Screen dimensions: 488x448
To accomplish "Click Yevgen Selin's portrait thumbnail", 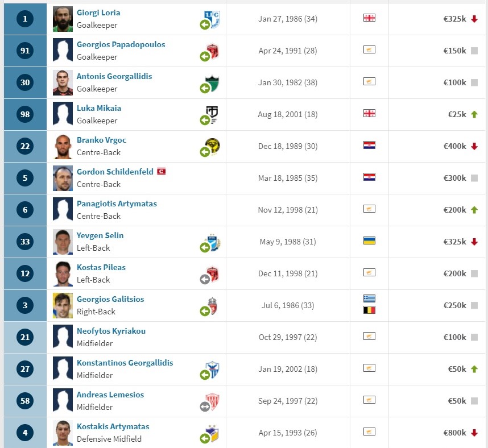I will pos(63,242).
